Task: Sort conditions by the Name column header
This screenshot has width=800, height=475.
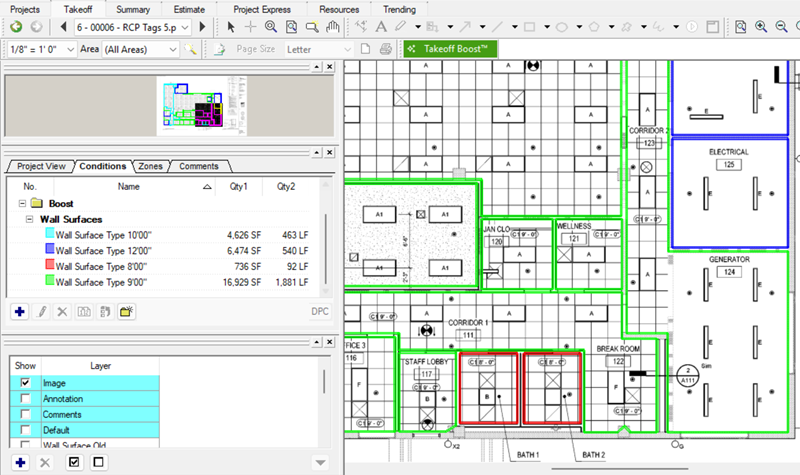Action: [x=134, y=186]
